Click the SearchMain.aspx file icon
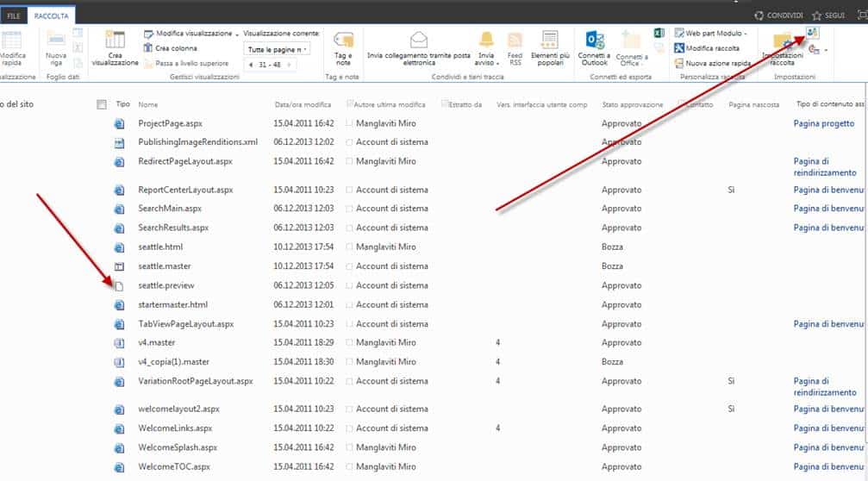868x481 pixels. [119, 209]
